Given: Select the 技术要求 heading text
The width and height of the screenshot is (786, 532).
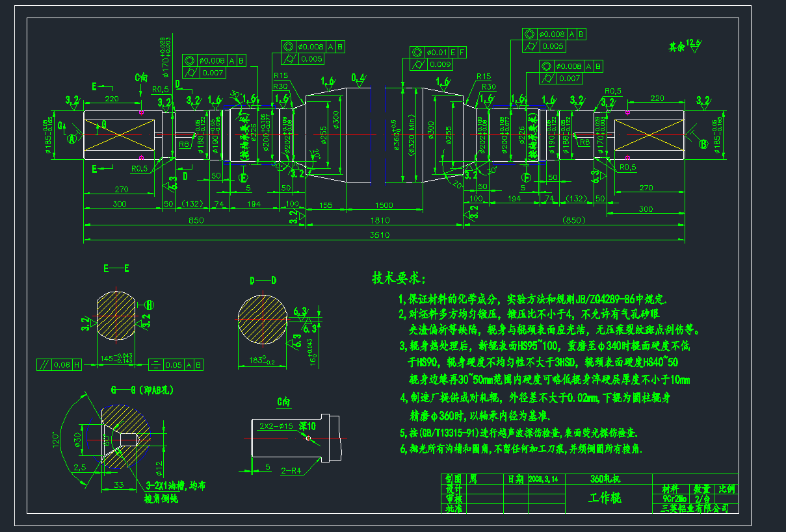Looking at the screenshot, I should pyautogui.click(x=398, y=279).
